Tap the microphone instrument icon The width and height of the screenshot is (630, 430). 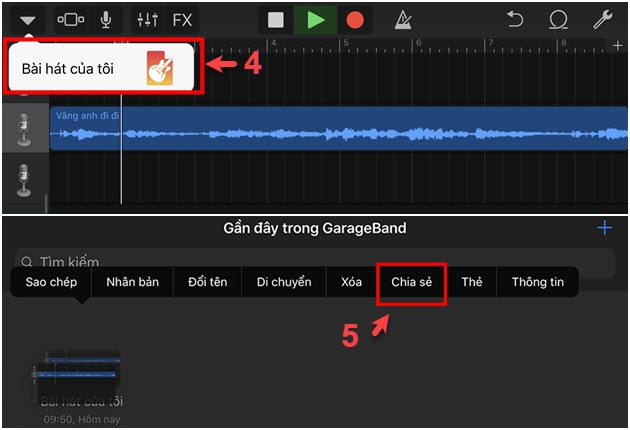107,20
